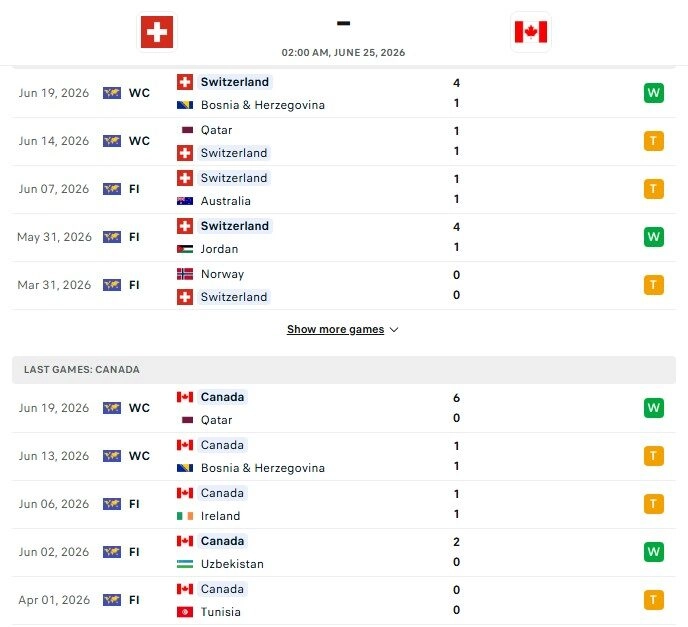
Task: Open the Canada vs Tunisia Apr 01 match
Action: pyautogui.click(x=344, y=600)
